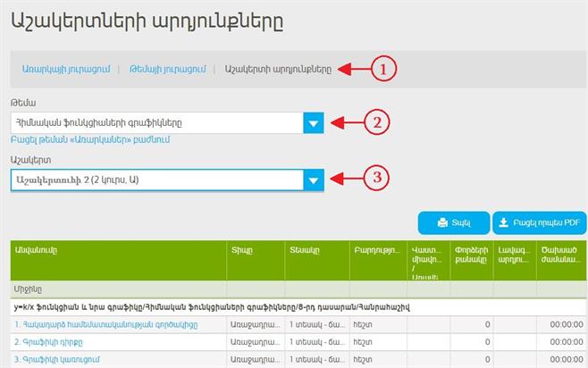Expand the Թեմա dropdown arrow
Viewport: 588px width, 368px height.
click(x=313, y=123)
